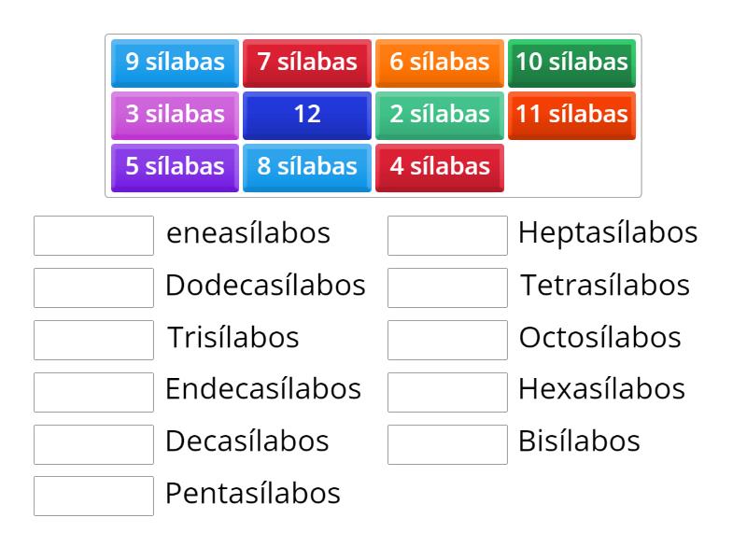The image size is (747, 560).
Task: Click the answer box beside Dodecasílabos
Action: click(92, 287)
